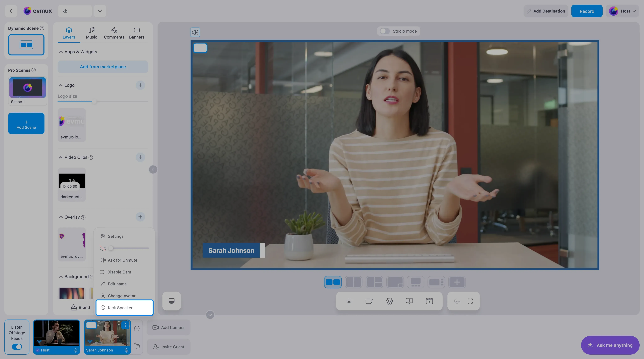
Task: Switch to the Music tab
Action: coord(91,33)
